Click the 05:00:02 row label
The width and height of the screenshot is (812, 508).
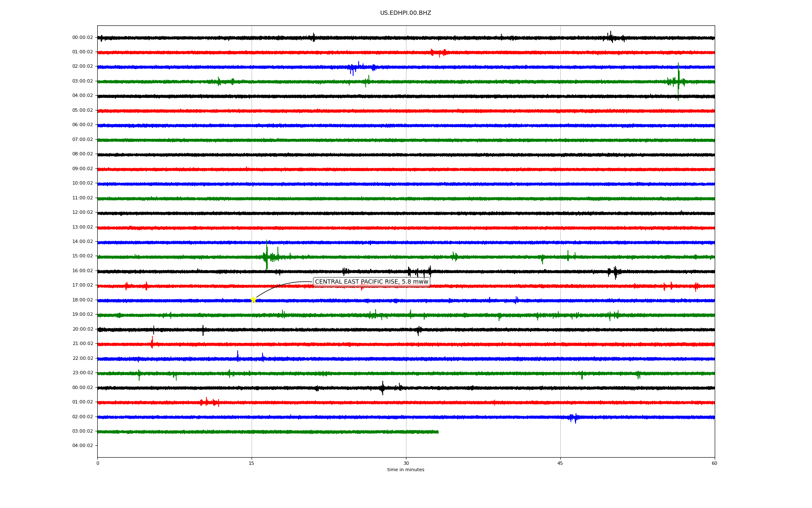(82, 110)
